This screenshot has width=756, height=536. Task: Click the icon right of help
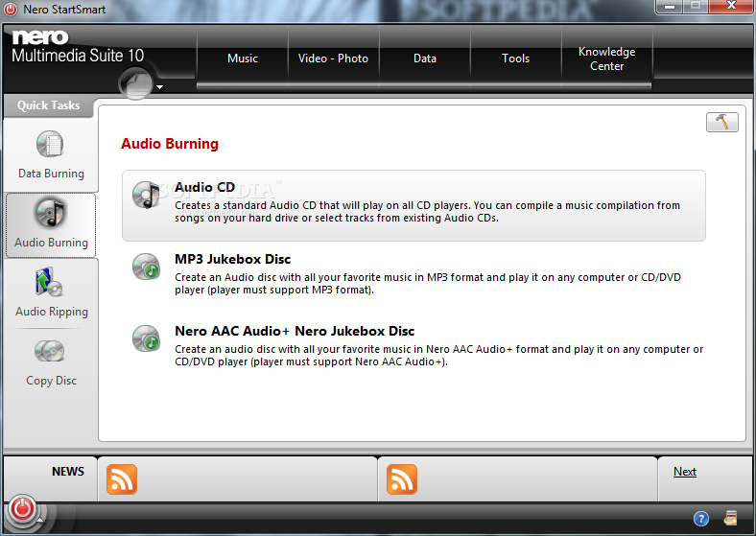pyautogui.click(x=730, y=518)
